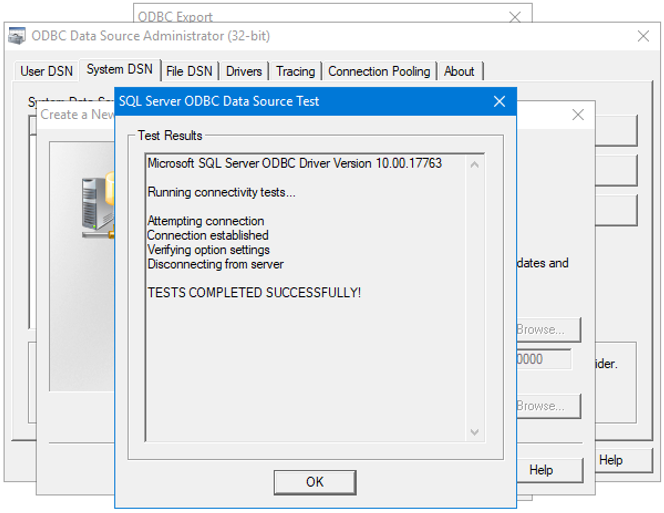The width and height of the screenshot is (664, 513).
Task: Click the field showing 0000 in wizard
Action: (544, 359)
